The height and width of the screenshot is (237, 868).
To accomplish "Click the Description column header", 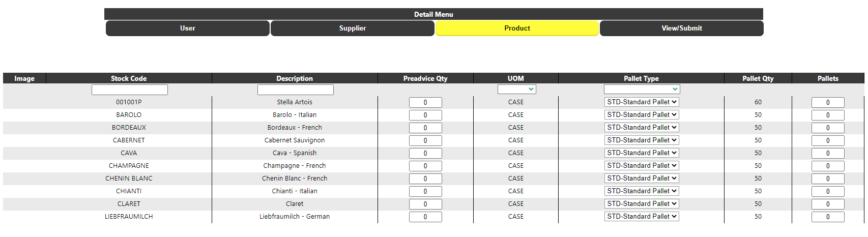I will [x=295, y=78].
